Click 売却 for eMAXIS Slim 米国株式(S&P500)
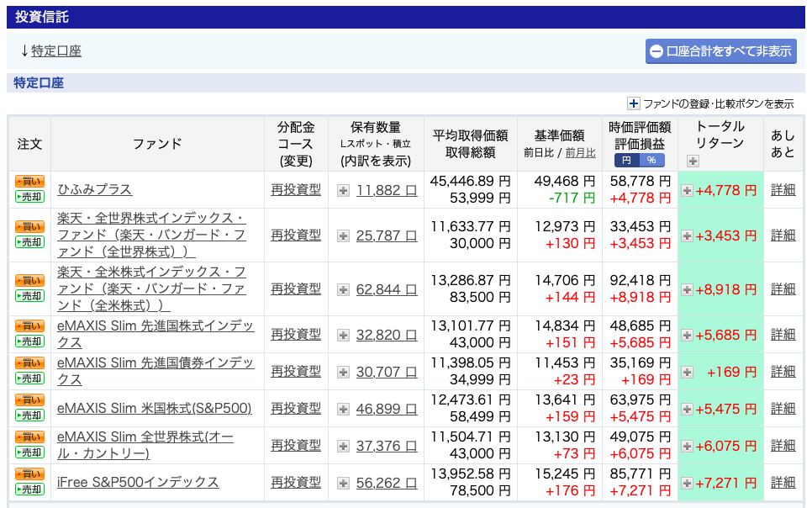Viewport: 812px width, 508px height. coord(29,415)
